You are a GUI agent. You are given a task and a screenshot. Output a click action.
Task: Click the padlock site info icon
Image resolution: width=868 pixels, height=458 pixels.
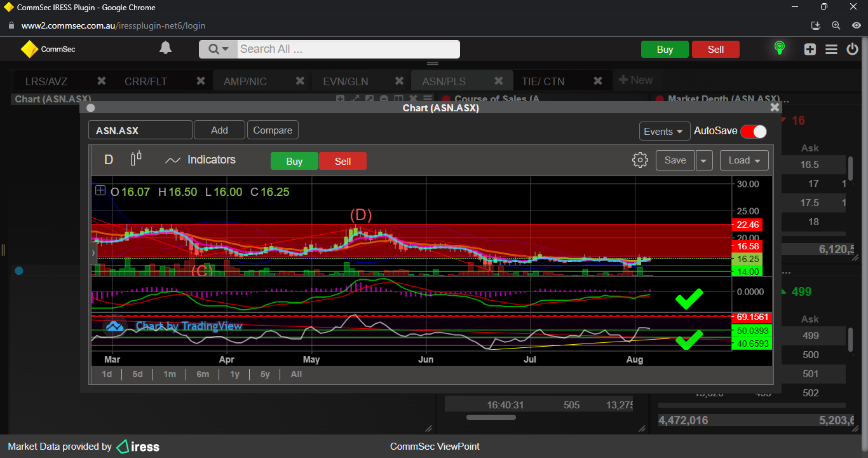11,25
